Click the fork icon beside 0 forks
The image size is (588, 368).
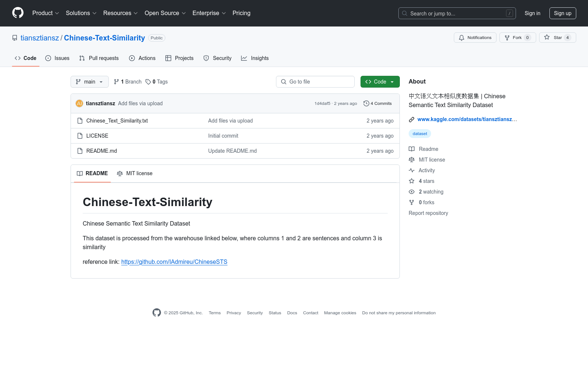tap(412, 202)
